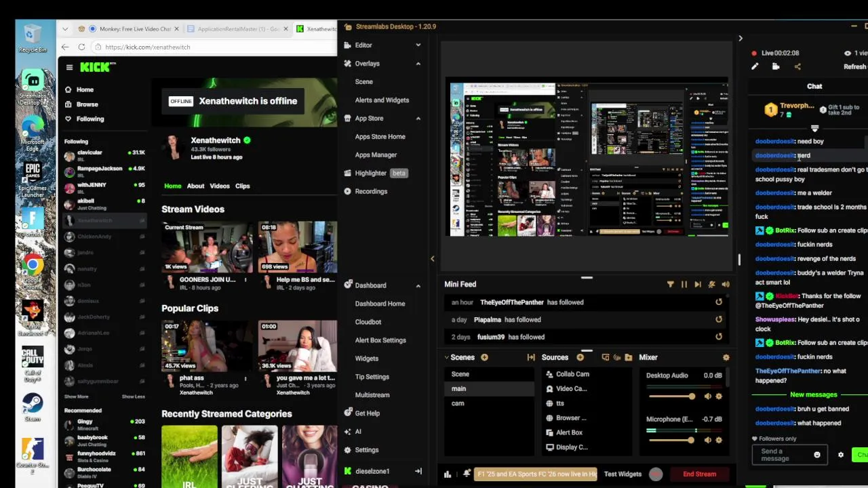
Task: Pause the Mini Feed alert queue
Action: pos(684,285)
